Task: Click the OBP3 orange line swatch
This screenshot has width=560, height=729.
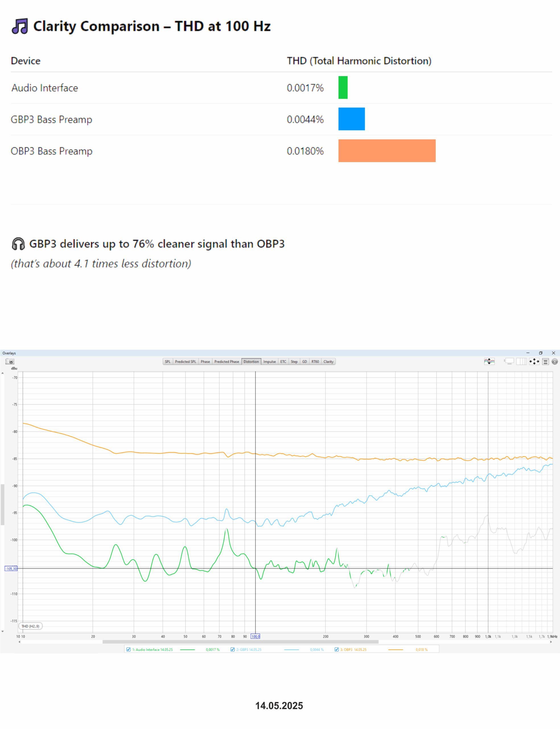Action: (395, 649)
